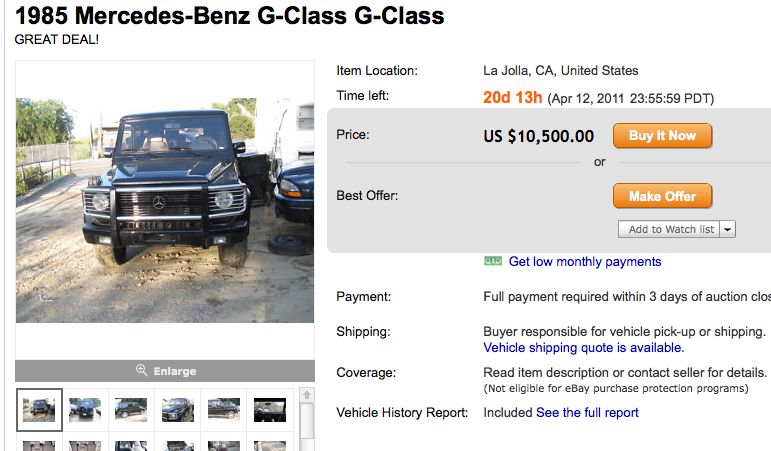Select the second thumbnail showing rear view
This screenshot has height=451, width=771.
[x=85, y=410]
